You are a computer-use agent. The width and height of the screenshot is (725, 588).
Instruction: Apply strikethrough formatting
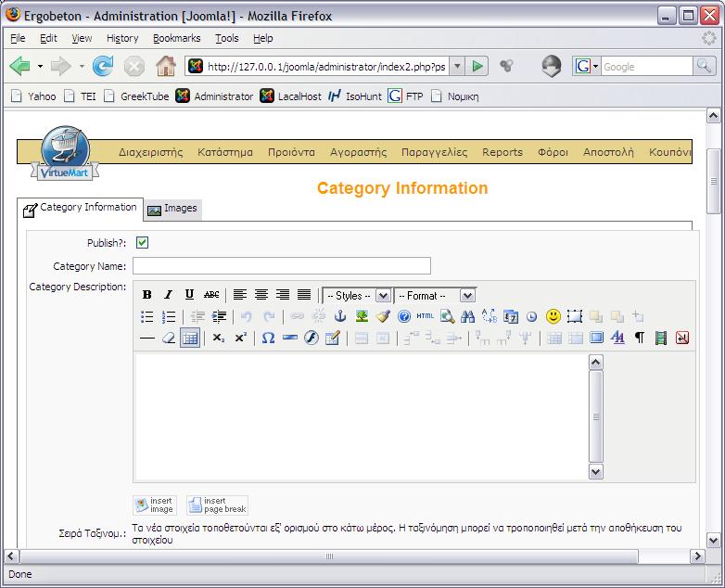(x=211, y=295)
